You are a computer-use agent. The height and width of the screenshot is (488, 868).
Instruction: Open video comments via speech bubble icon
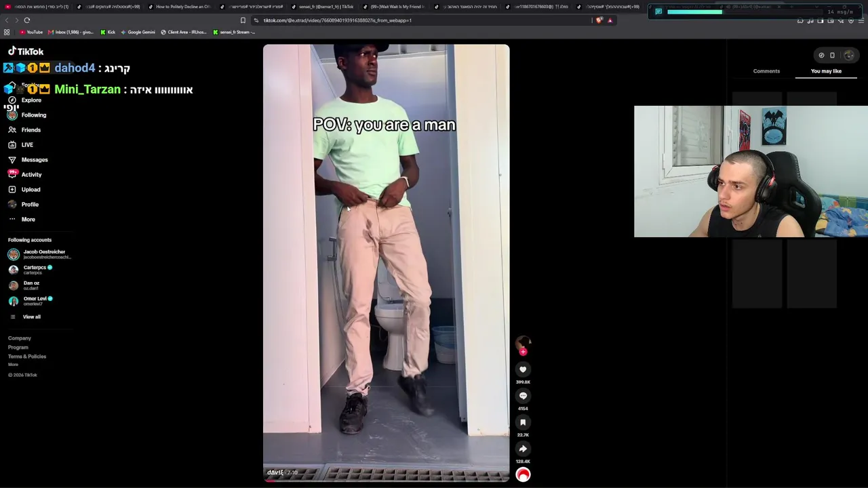pos(523,396)
